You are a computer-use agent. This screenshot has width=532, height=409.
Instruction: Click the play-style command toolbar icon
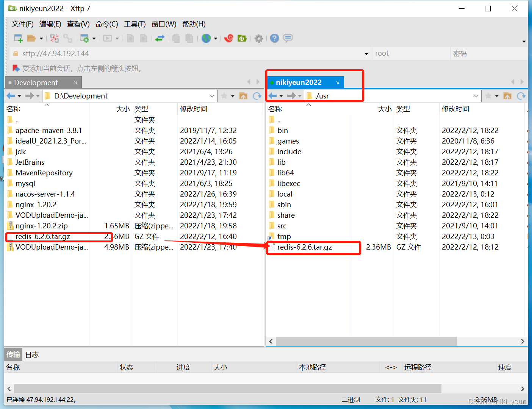coord(108,38)
